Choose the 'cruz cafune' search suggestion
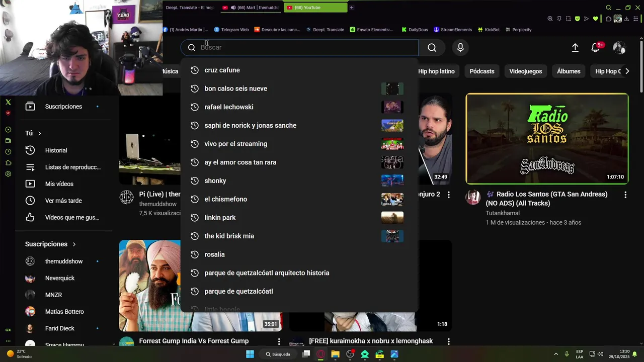Screen dimensions: 644x362 299,70
